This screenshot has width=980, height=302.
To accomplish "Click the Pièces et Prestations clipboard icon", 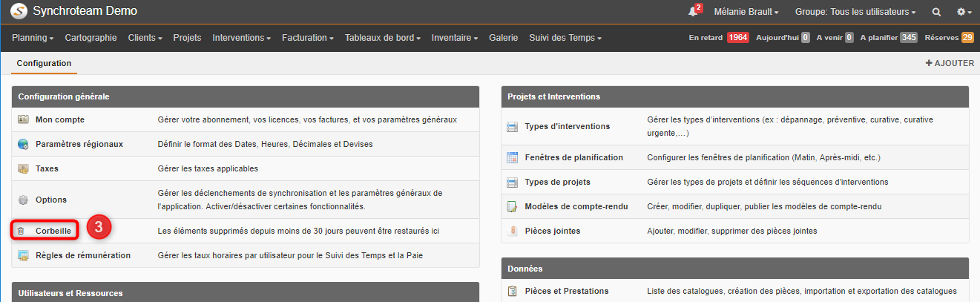I will (512, 291).
